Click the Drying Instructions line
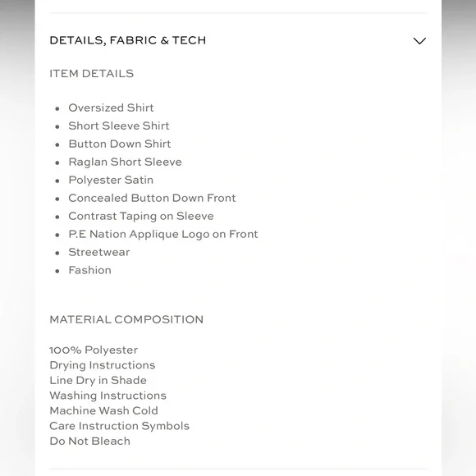This screenshot has height=476, width=476. [103, 365]
